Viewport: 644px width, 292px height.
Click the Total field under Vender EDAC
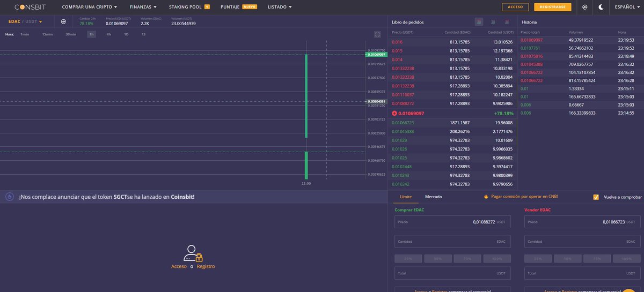point(582,273)
